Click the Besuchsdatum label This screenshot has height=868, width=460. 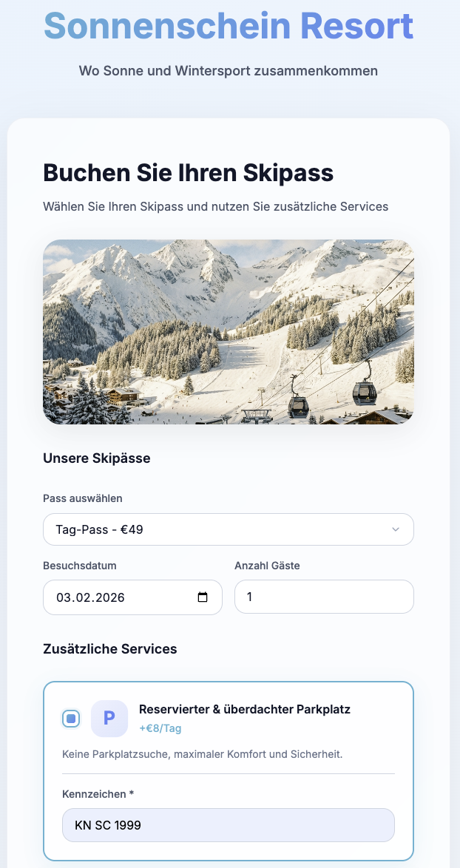[x=80, y=566]
